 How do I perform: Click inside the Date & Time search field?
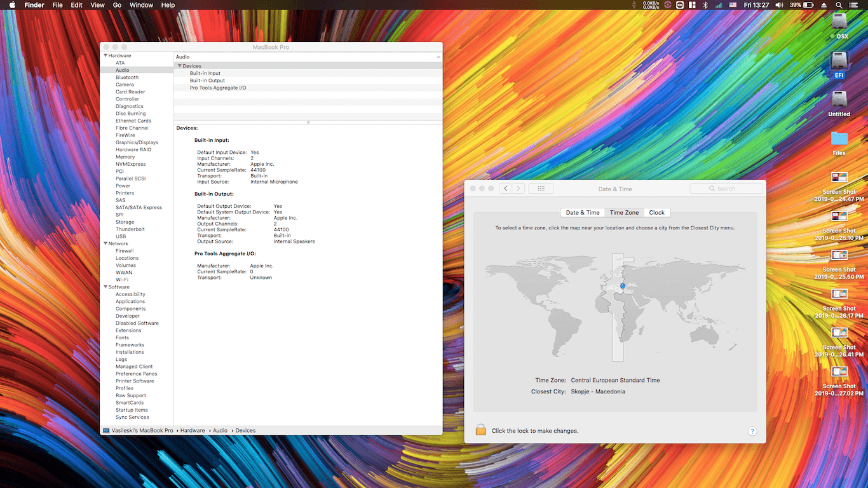(x=726, y=188)
